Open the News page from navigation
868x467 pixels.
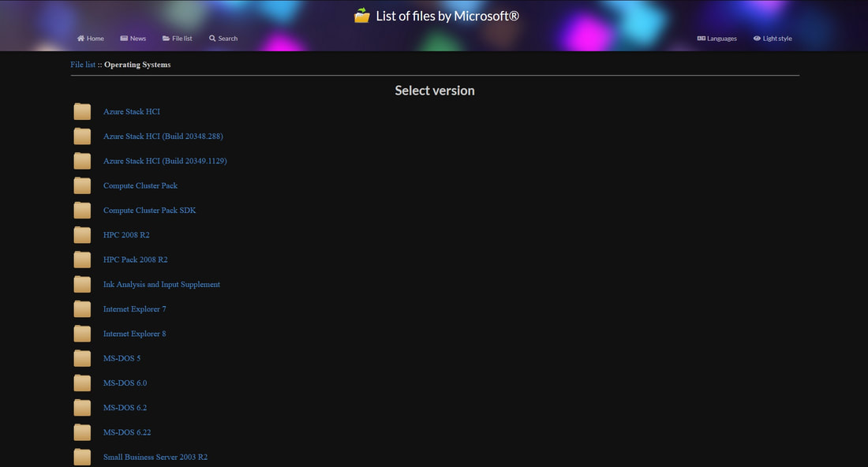[x=133, y=39]
